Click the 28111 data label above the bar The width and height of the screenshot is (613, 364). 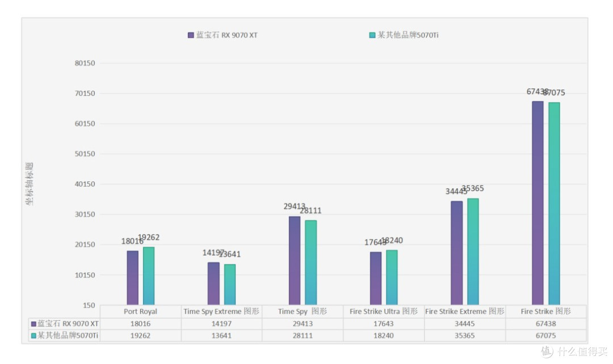coord(311,211)
